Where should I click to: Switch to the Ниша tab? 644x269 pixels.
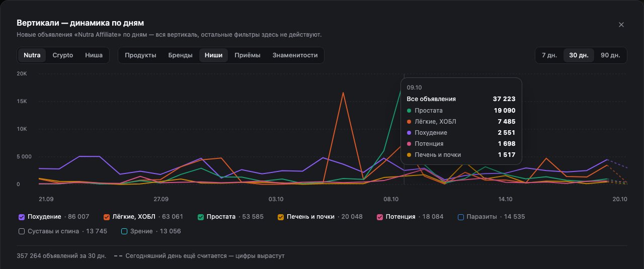coord(94,55)
